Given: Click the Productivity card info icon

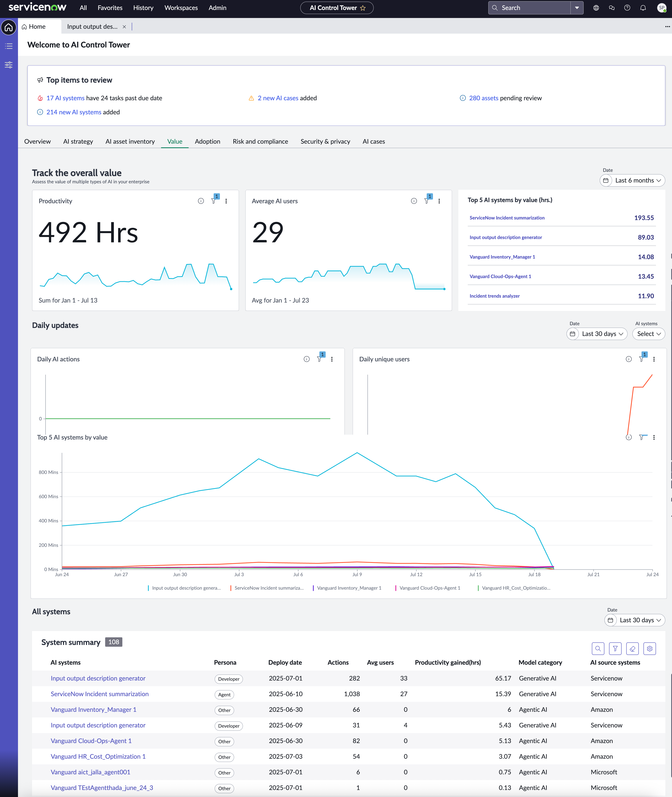Looking at the screenshot, I should tap(201, 201).
